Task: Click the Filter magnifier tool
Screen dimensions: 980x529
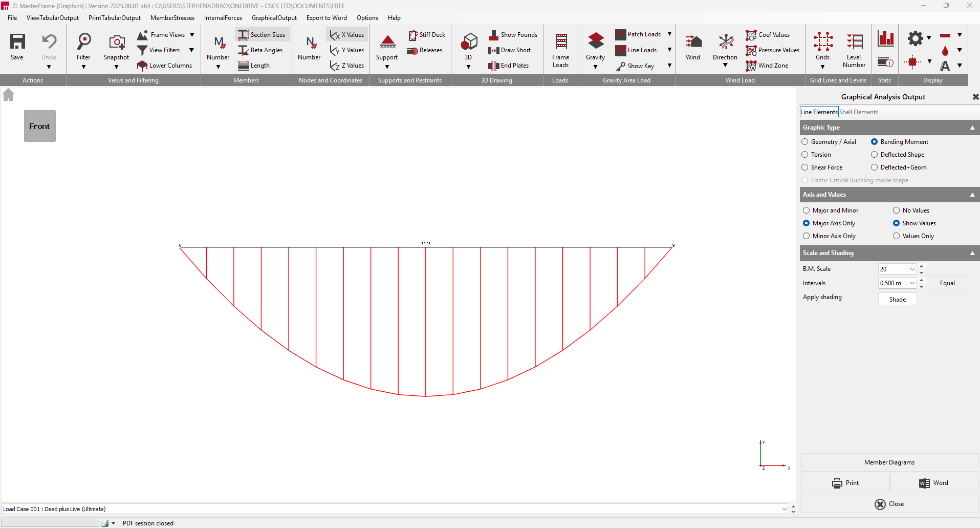Action: point(83,47)
